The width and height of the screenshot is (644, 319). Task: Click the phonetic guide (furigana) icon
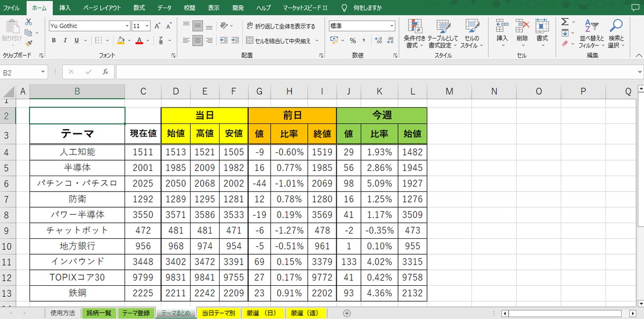160,41
